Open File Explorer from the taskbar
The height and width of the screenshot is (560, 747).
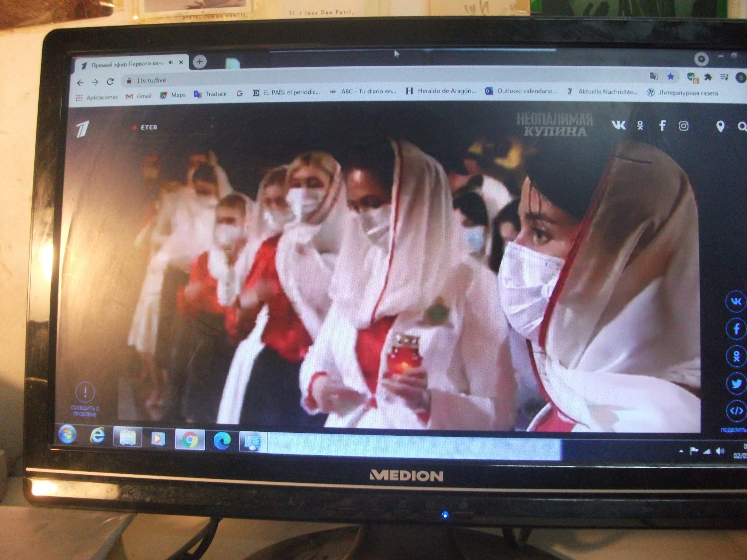pyautogui.click(x=127, y=437)
